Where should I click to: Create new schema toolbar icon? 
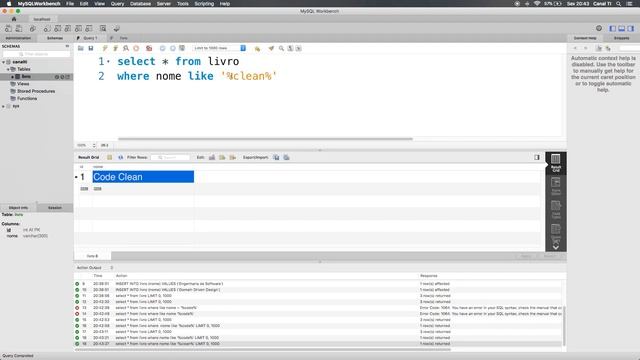pos(47,29)
